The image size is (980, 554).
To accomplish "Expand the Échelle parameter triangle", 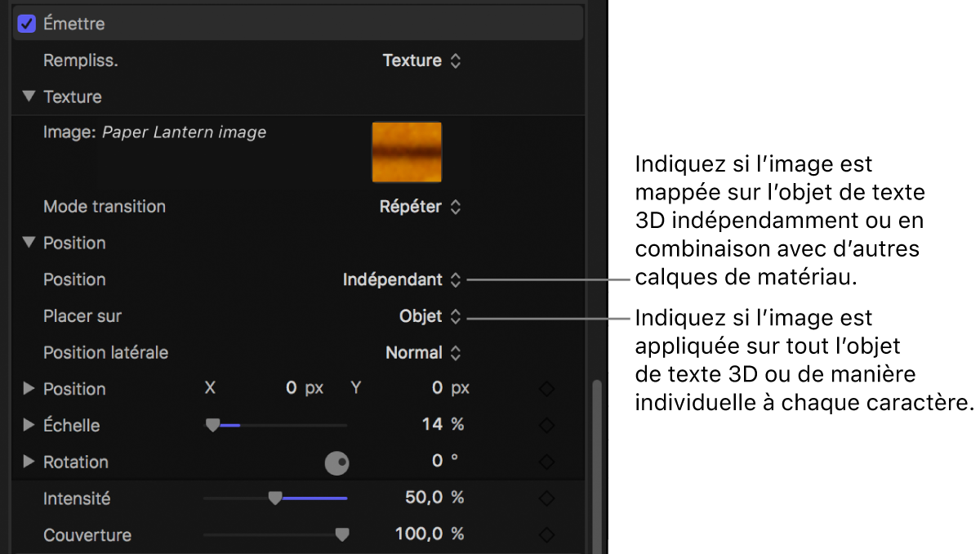I will [29, 425].
